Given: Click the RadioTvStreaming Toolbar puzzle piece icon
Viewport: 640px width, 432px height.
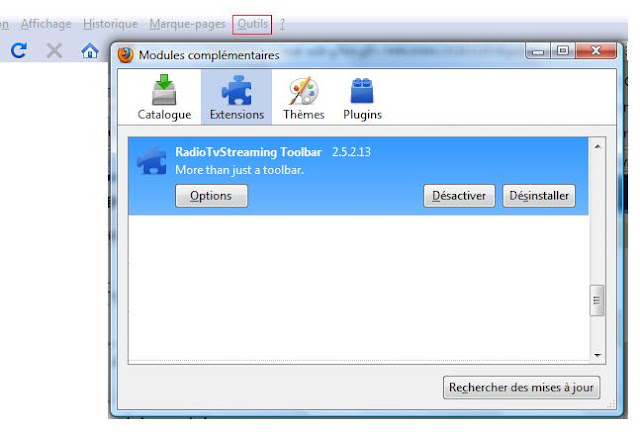Looking at the screenshot, I should [x=151, y=160].
